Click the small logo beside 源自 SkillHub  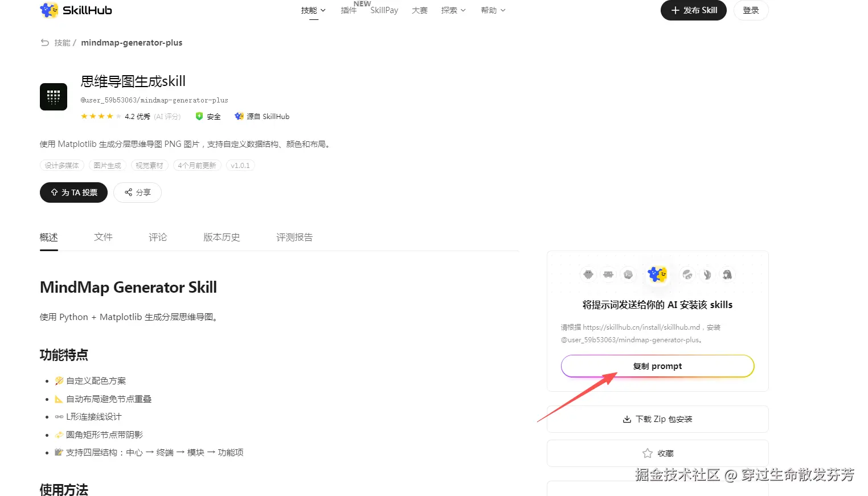239,116
